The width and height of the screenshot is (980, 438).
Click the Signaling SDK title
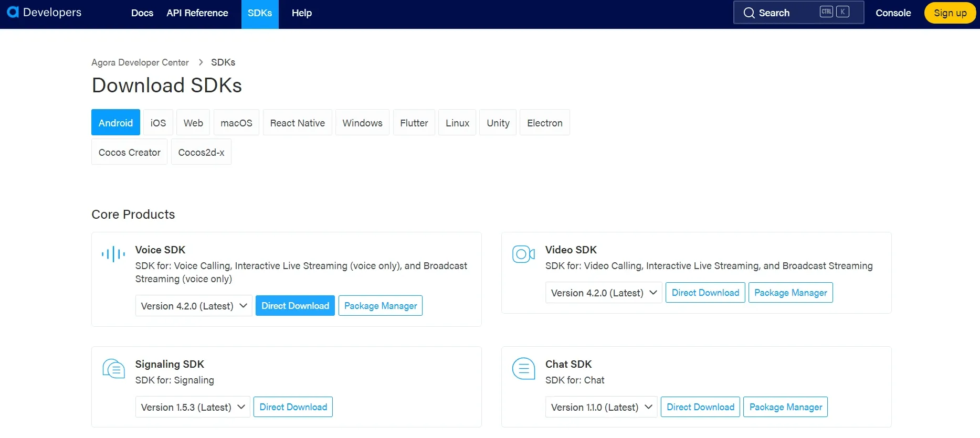pyautogui.click(x=170, y=364)
